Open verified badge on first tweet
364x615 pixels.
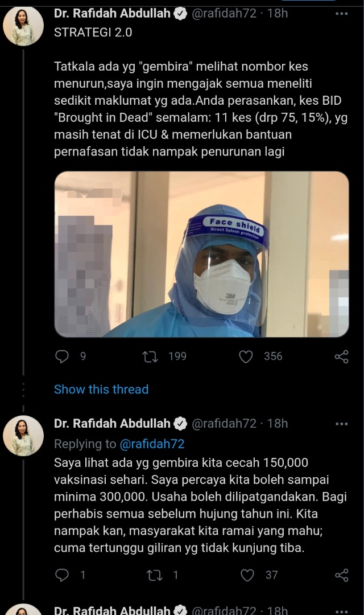point(180,14)
